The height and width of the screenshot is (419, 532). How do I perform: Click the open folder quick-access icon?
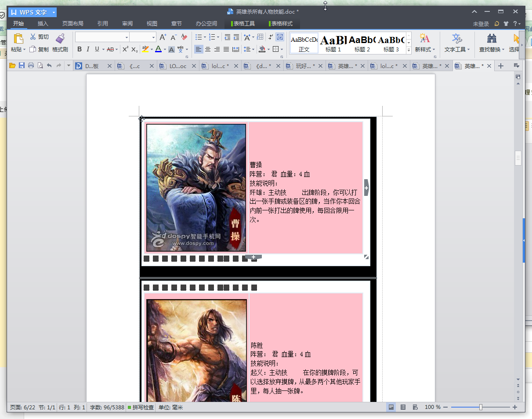tap(12, 66)
